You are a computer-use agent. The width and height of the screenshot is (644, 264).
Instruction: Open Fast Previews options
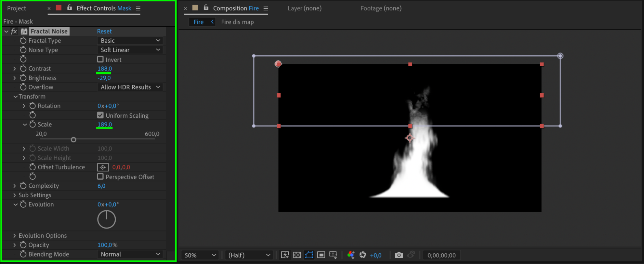(285, 255)
